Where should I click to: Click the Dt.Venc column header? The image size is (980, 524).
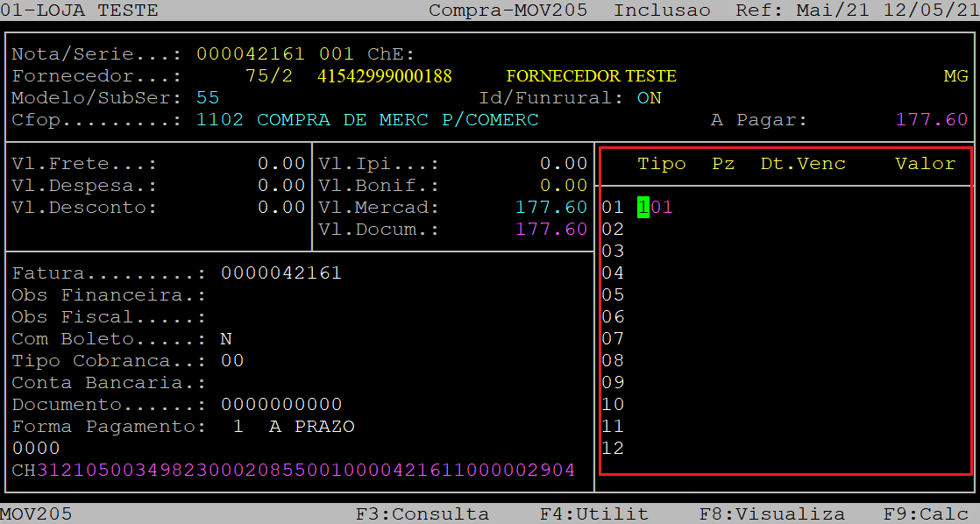(802, 164)
